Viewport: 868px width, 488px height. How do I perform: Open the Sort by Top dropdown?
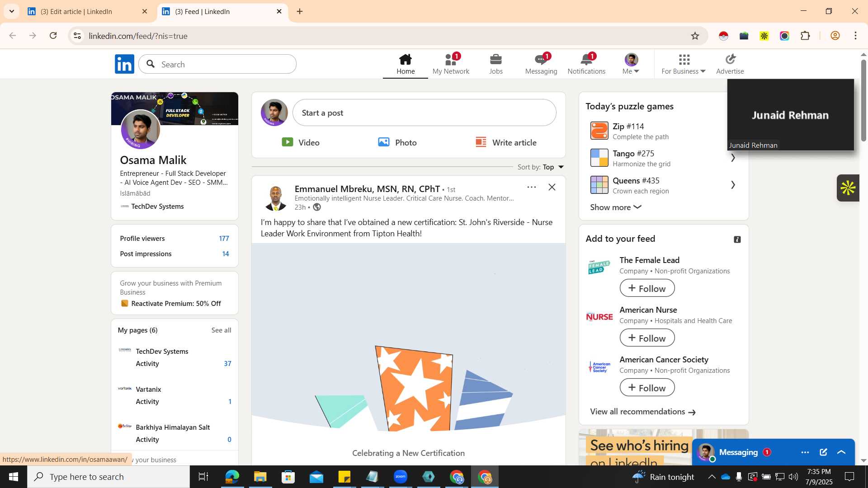pyautogui.click(x=541, y=167)
